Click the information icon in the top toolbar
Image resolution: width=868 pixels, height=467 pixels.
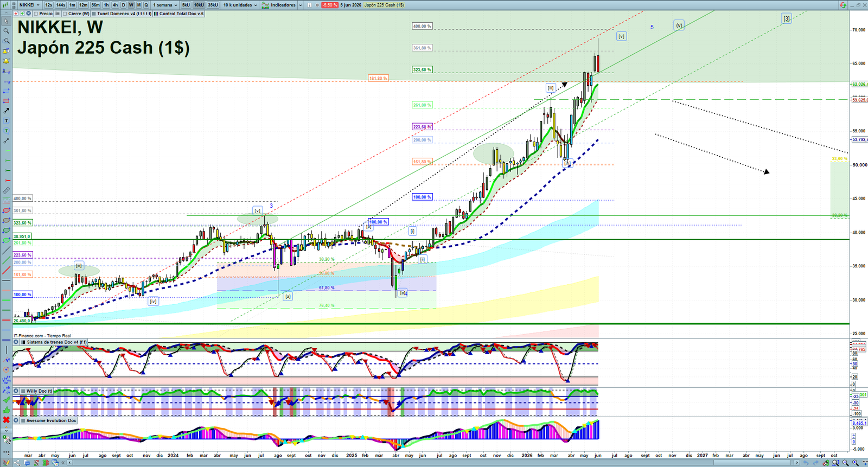(x=309, y=5)
